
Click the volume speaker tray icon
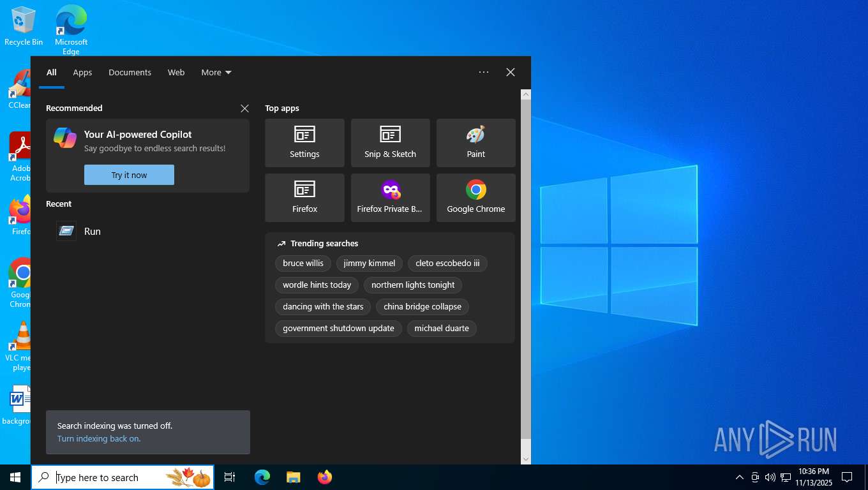pyautogui.click(x=770, y=477)
